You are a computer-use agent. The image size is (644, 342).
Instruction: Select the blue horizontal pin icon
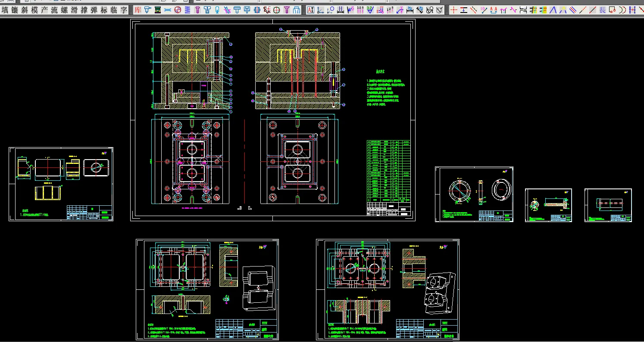point(167,10)
